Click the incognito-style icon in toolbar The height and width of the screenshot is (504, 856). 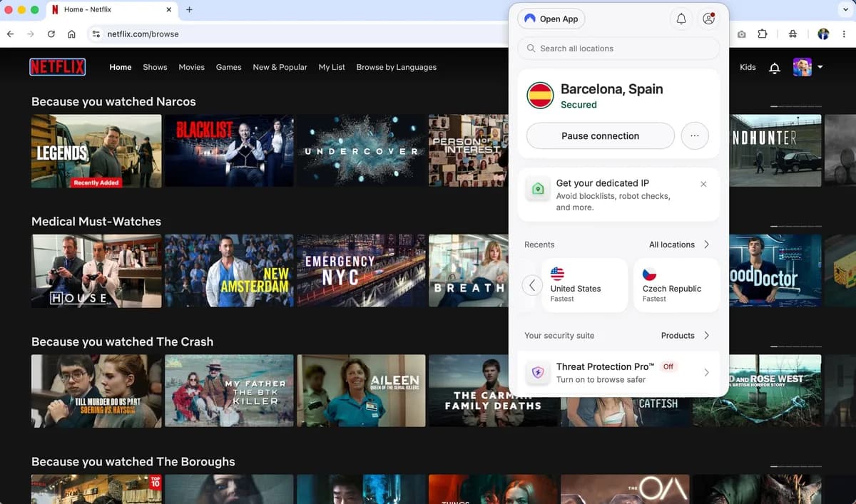(x=793, y=34)
